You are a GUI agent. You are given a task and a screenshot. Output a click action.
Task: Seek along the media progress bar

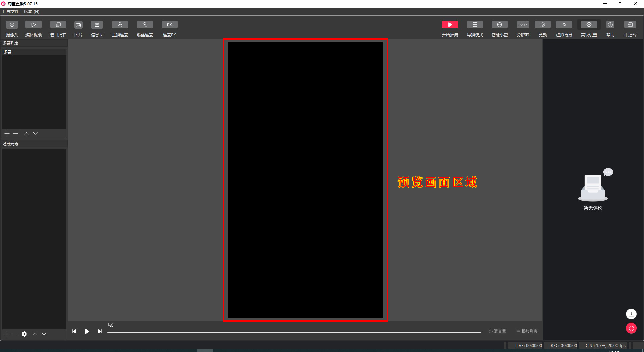294,332
